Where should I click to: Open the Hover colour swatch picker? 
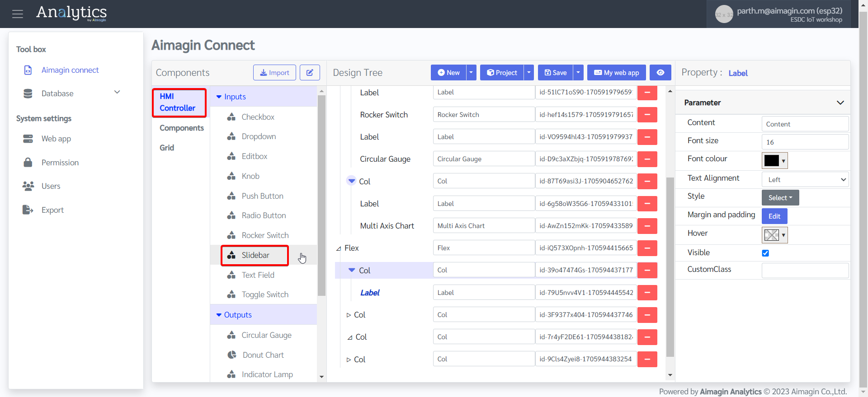click(775, 235)
